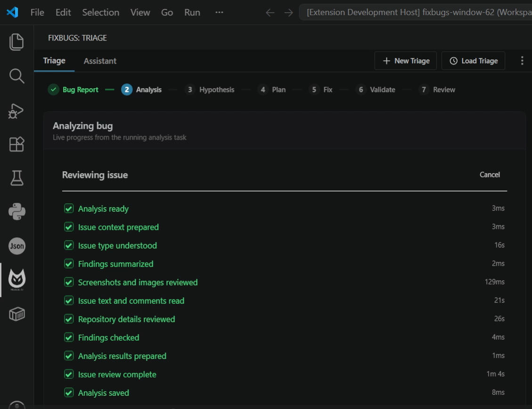This screenshot has width=532, height=409.
Task: Open the Json extension icon
Action: point(16,246)
